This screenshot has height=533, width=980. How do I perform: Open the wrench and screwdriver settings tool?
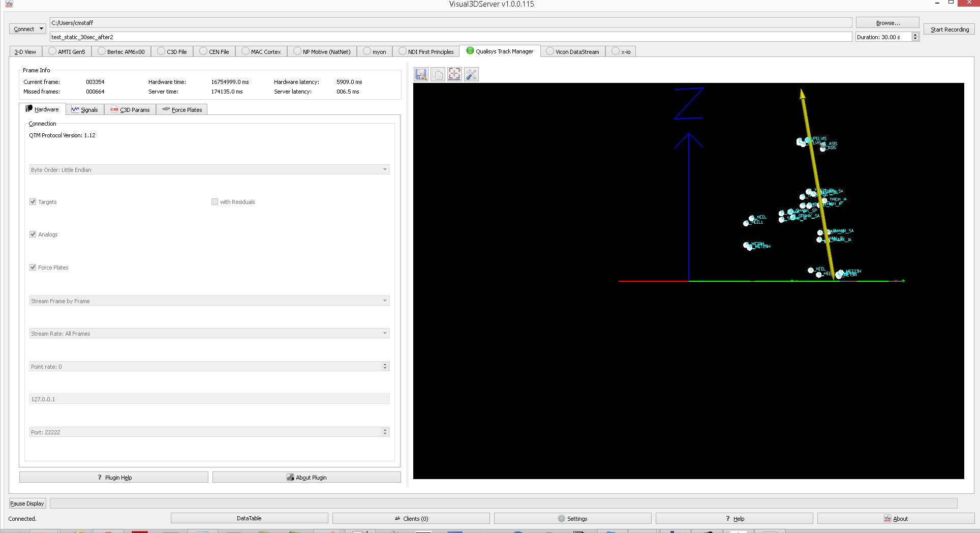coord(471,74)
